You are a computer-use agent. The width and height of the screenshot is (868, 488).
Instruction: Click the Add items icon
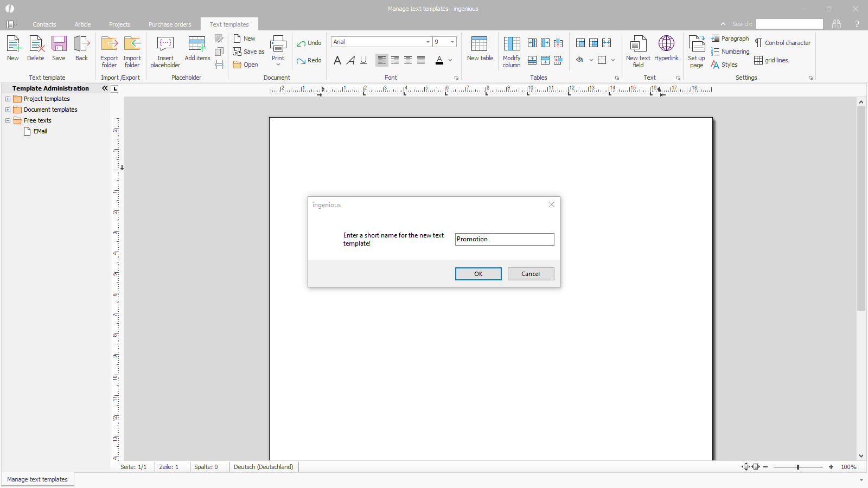pyautogui.click(x=197, y=44)
